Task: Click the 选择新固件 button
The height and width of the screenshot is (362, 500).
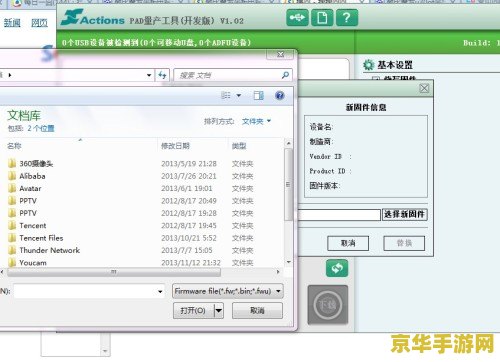Action: tap(404, 214)
